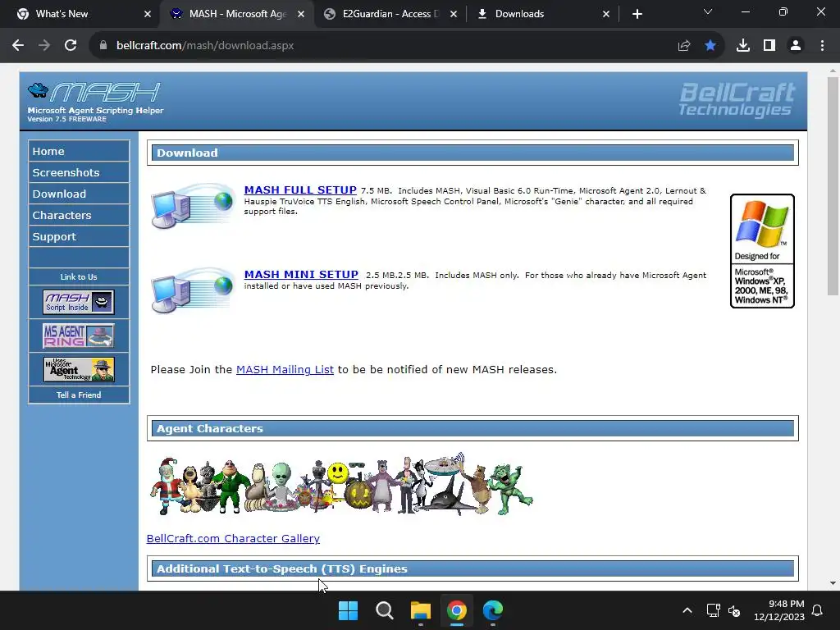
Task: Click Link to Us in sidebar
Action: coord(79,277)
